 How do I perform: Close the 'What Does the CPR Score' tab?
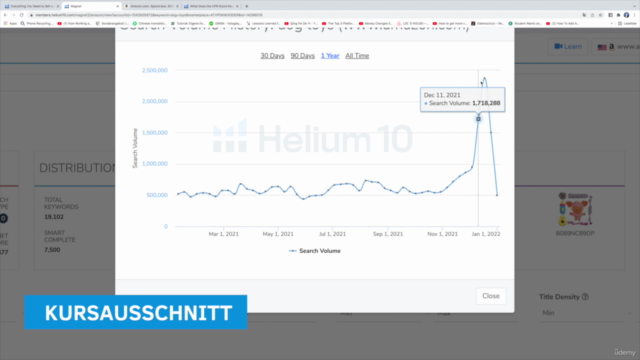pos(237,6)
